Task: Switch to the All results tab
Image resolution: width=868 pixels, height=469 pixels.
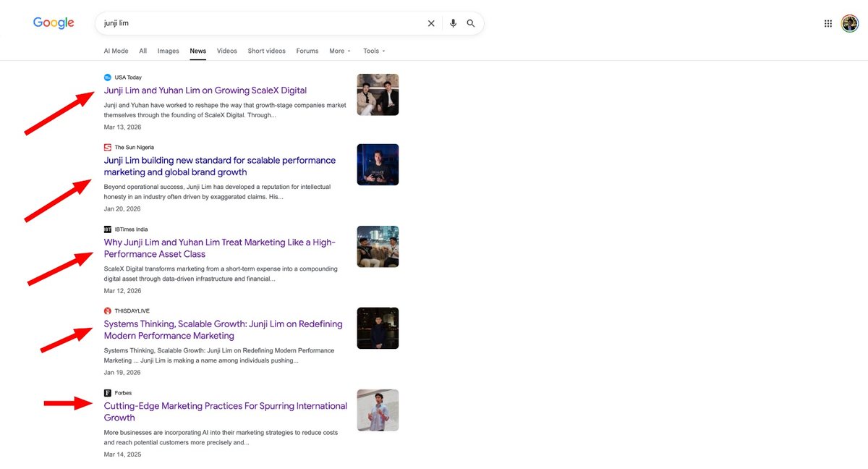Action: point(143,51)
